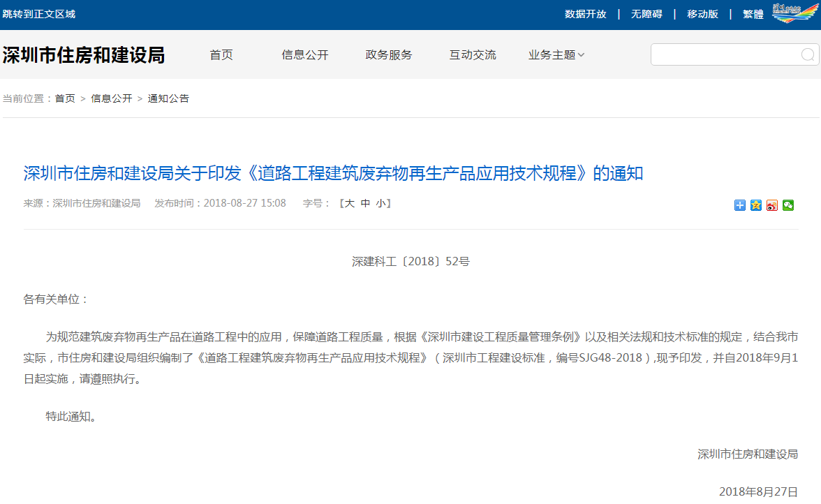
Task: Set font size to 中
Action: [x=365, y=204]
